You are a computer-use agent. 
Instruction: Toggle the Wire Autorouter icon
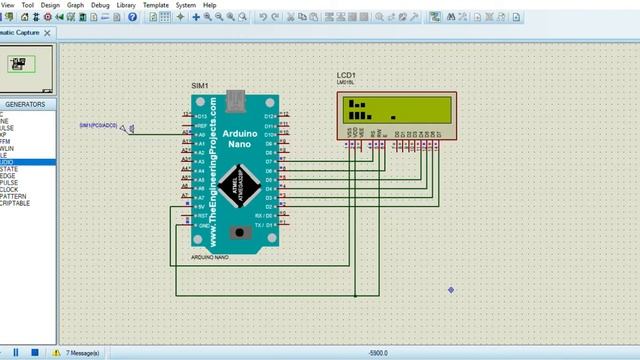(435, 17)
